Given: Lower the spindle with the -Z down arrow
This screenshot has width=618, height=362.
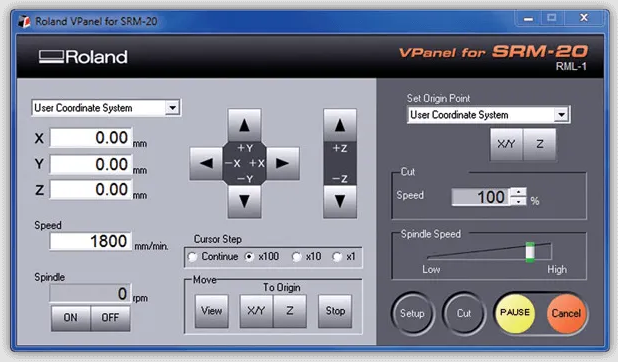Looking at the screenshot, I should coord(340,202).
